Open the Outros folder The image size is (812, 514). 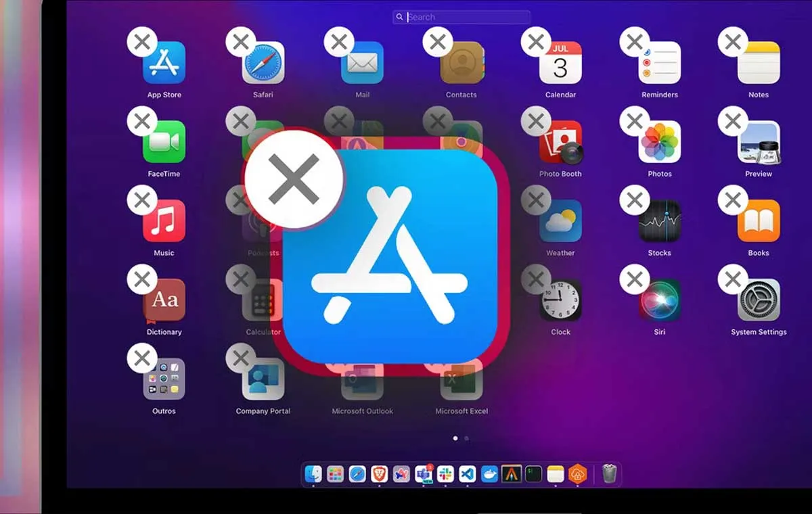click(x=164, y=379)
